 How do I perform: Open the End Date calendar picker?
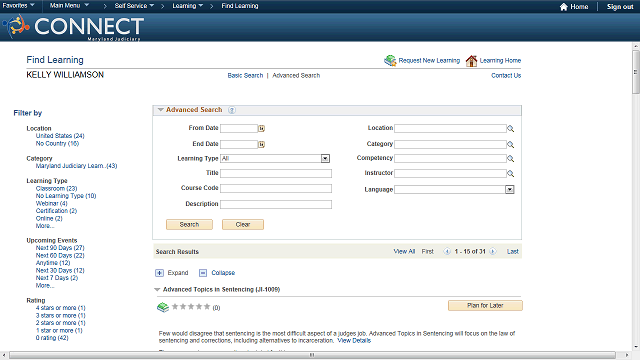tap(261, 144)
